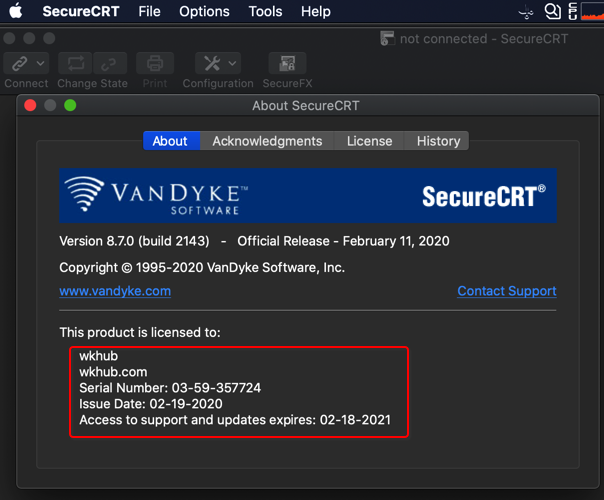Switch to the License tab

369,141
